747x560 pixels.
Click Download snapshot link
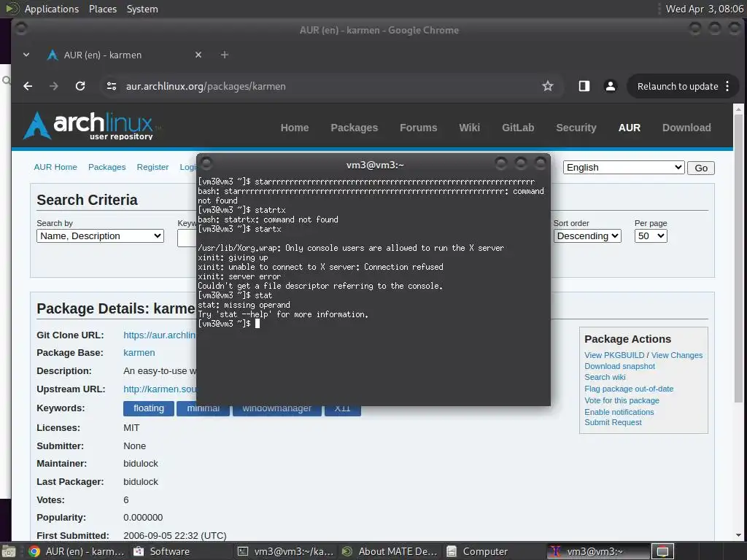click(x=620, y=366)
